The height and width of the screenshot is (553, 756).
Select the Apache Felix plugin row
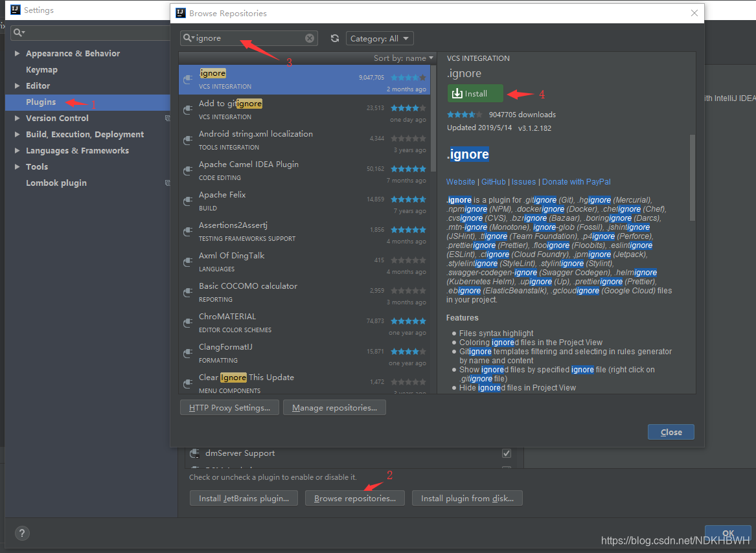pyautogui.click(x=304, y=201)
